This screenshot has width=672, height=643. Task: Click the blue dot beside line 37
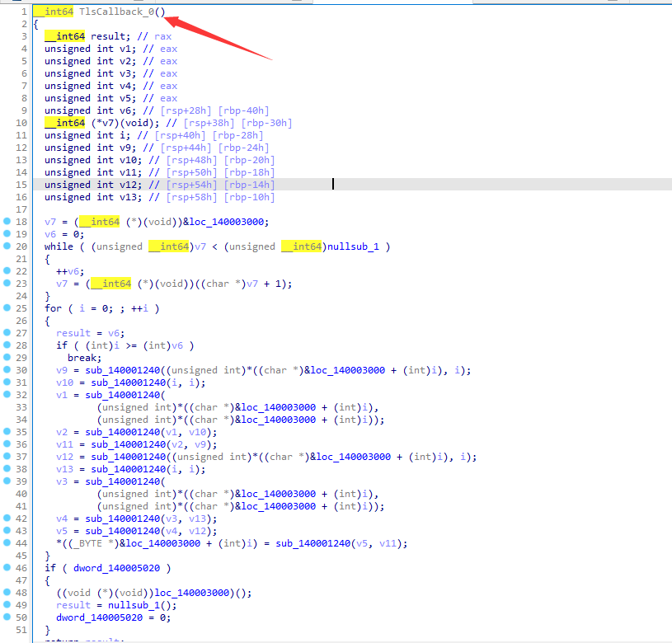7,456
